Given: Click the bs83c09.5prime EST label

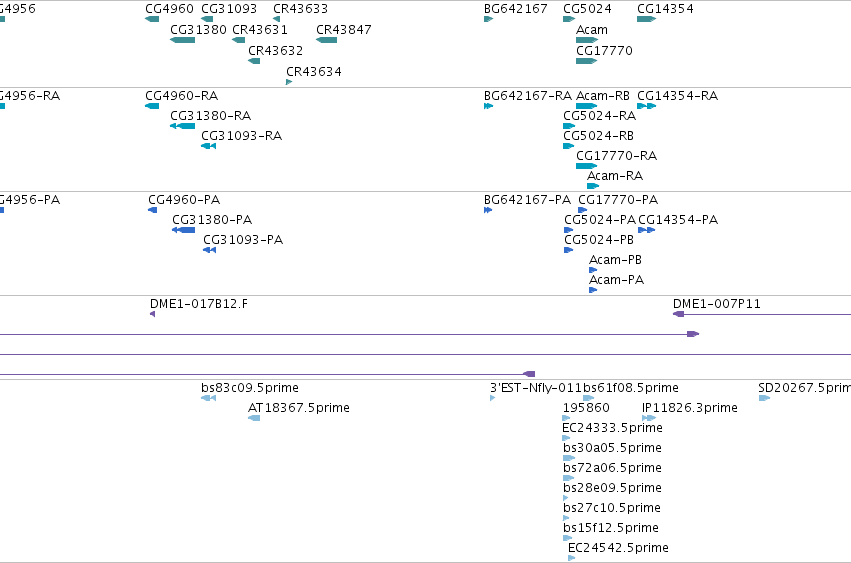Looking at the screenshot, I should pyautogui.click(x=250, y=388).
